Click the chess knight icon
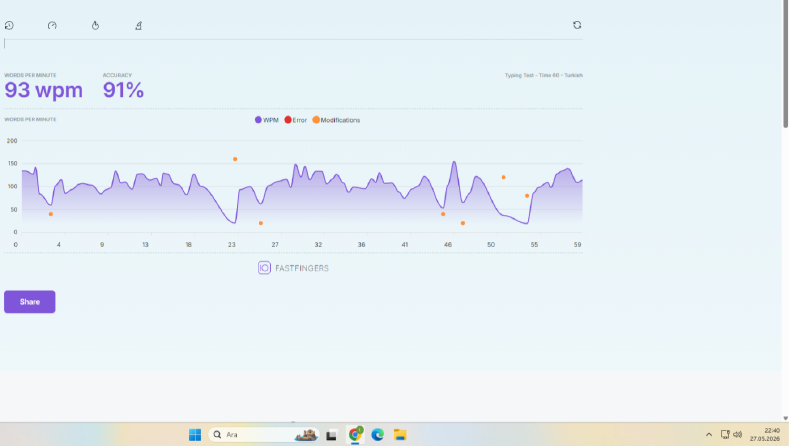 [138, 25]
